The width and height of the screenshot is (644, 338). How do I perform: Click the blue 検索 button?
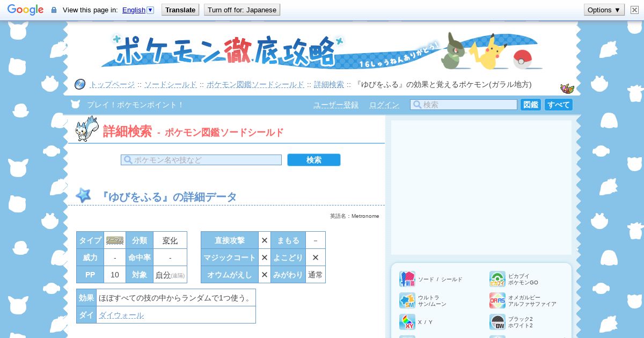tap(314, 160)
